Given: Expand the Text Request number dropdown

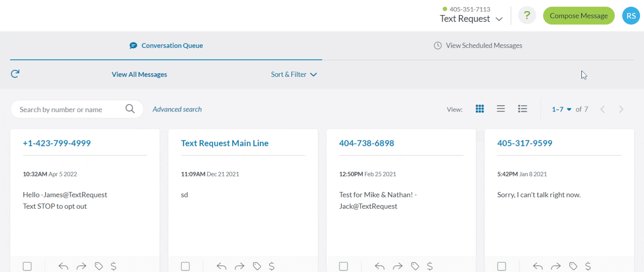Looking at the screenshot, I should 471,19.
